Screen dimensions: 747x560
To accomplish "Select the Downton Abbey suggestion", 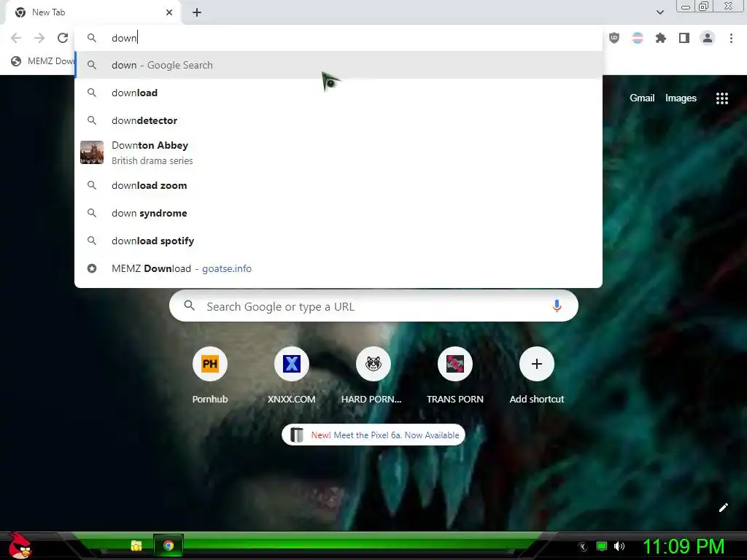I will 338,152.
